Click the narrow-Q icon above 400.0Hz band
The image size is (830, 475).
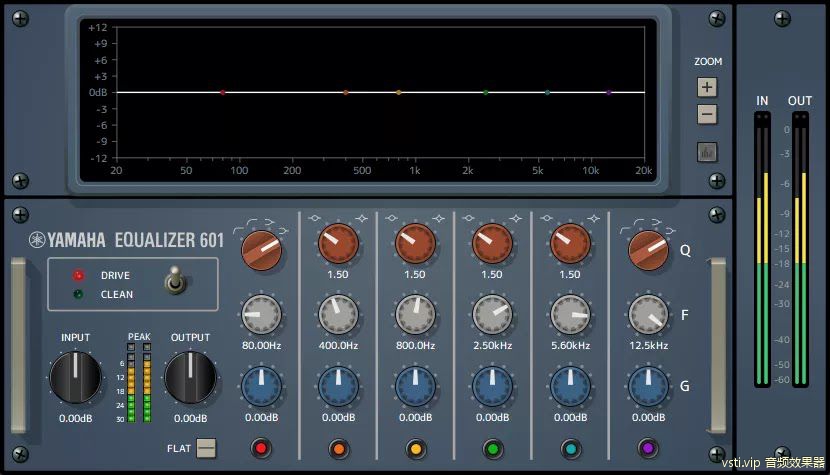[x=362, y=218]
